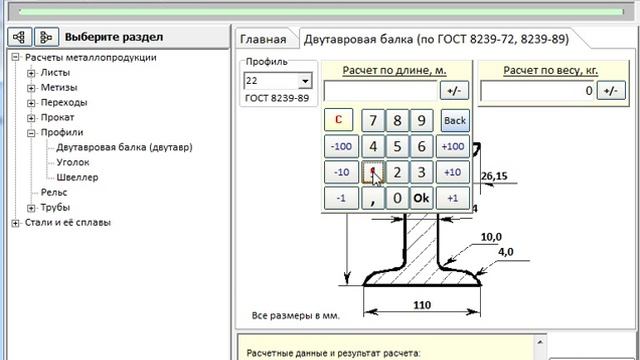
Task: Click the length input field
Action: point(380,91)
